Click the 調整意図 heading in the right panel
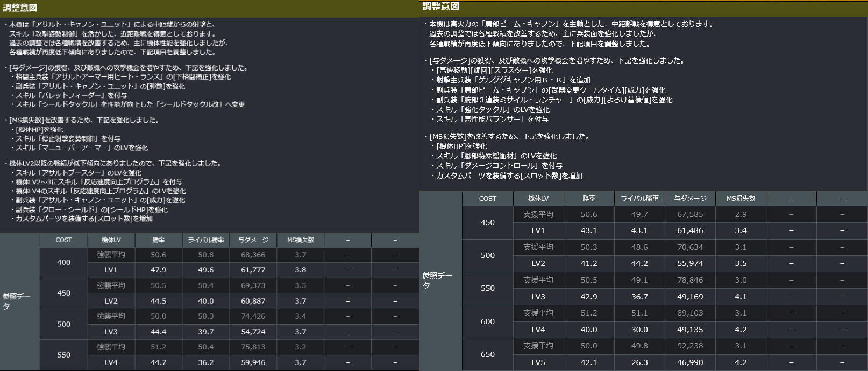The width and height of the screenshot is (868, 371). pyautogui.click(x=440, y=6)
